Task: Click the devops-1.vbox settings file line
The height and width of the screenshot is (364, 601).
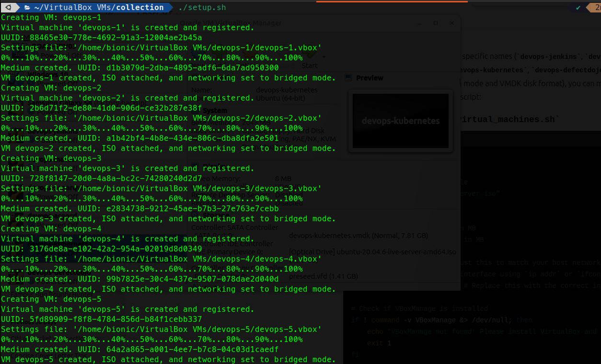Action: [x=162, y=48]
